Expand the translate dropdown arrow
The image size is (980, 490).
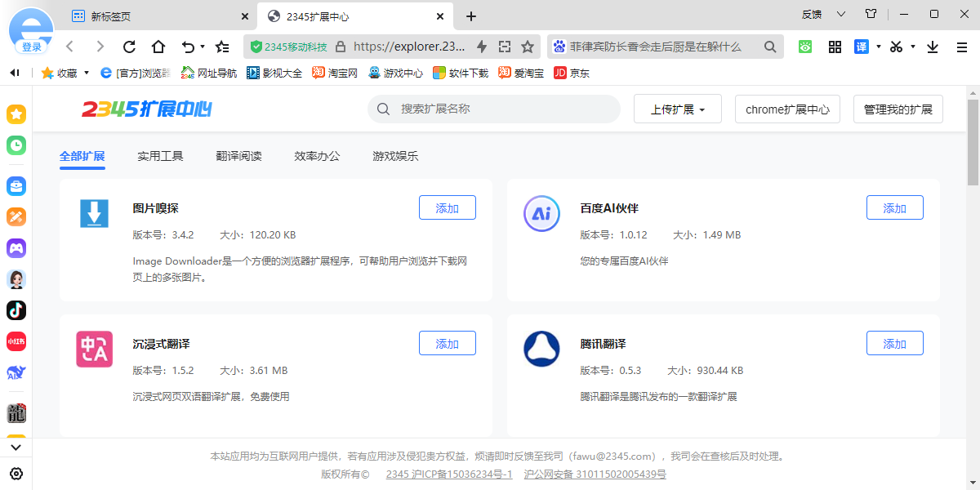[879, 47]
